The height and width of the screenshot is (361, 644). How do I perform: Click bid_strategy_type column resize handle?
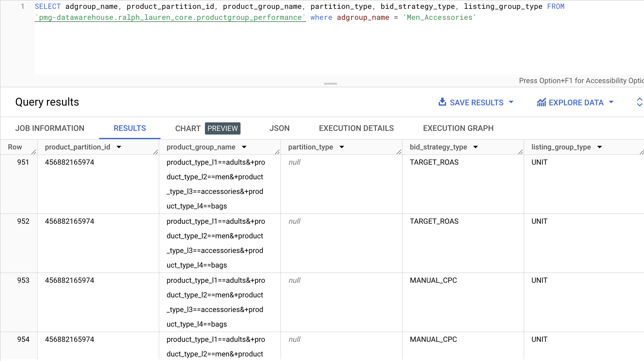tap(520, 152)
